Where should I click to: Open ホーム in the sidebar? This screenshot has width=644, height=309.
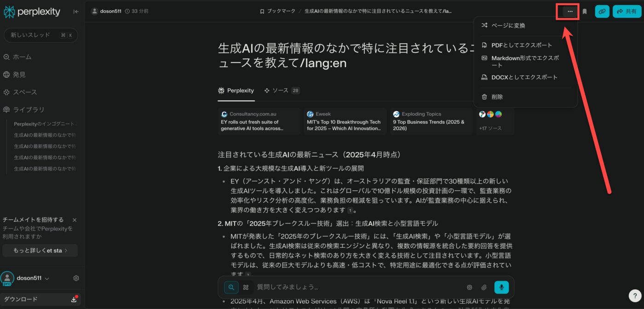[x=22, y=57]
